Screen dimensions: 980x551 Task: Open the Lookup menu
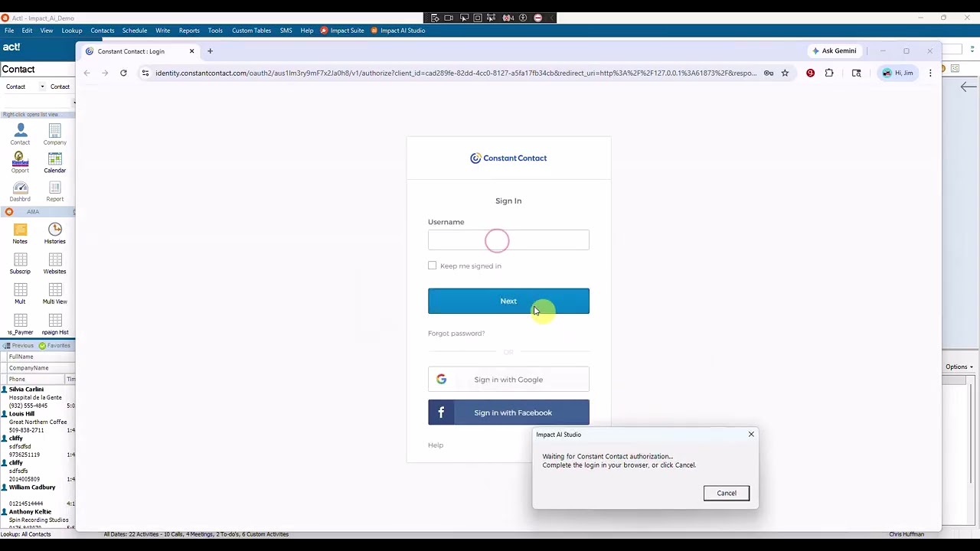pyautogui.click(x=72, y=31)
